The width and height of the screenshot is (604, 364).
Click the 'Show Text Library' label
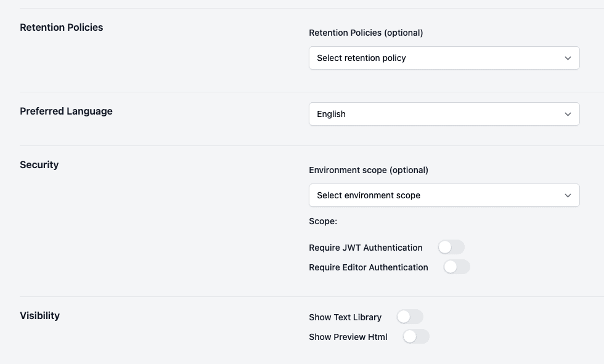tap(345, 317)
